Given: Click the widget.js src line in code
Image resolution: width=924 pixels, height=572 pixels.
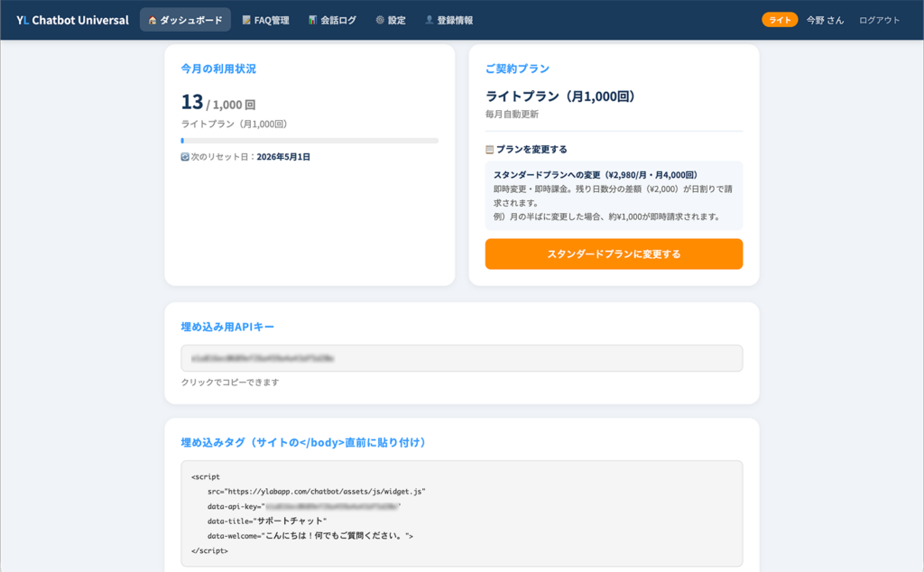Looking at the screenshot, I should click(x=317, y=492).
